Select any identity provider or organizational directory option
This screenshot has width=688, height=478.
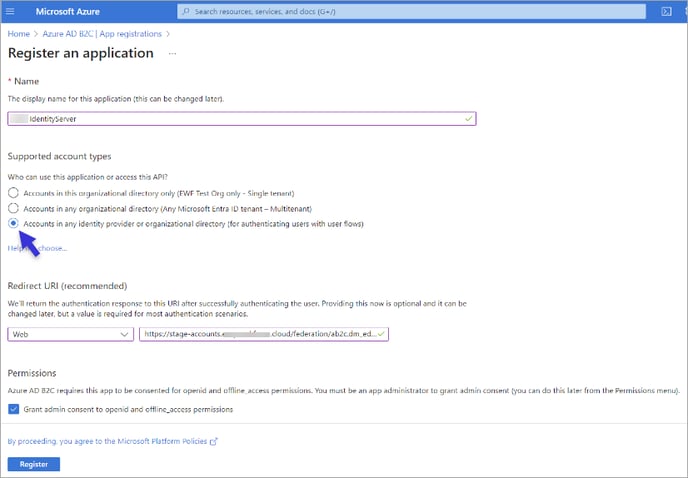13,223
